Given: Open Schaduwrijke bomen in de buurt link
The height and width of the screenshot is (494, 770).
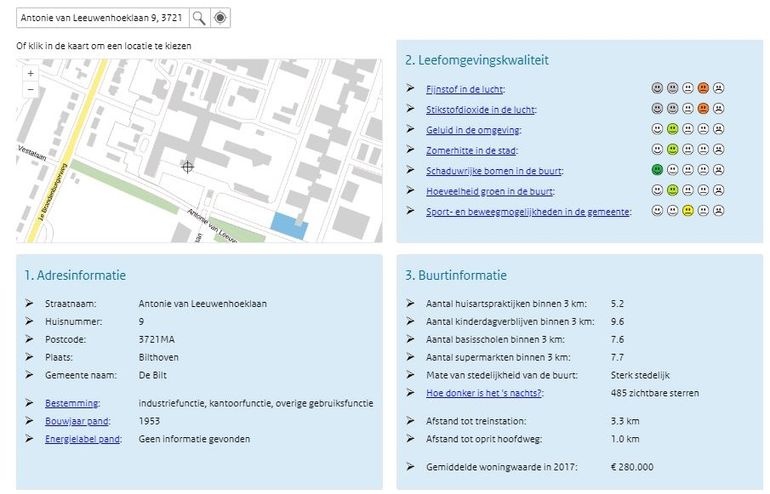Looking at the screenshot, I should [x=493, y=171].
